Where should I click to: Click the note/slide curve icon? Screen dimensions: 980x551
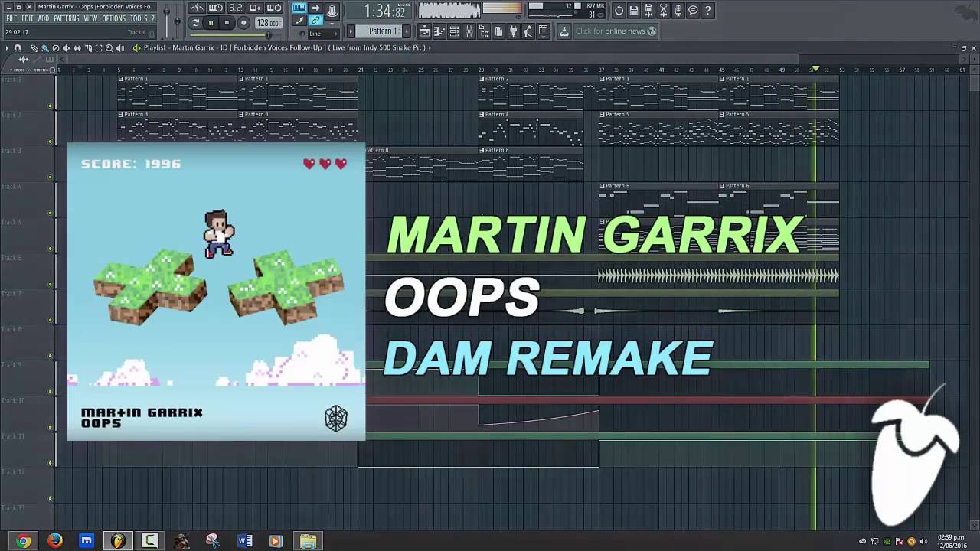tap(299, 21)
